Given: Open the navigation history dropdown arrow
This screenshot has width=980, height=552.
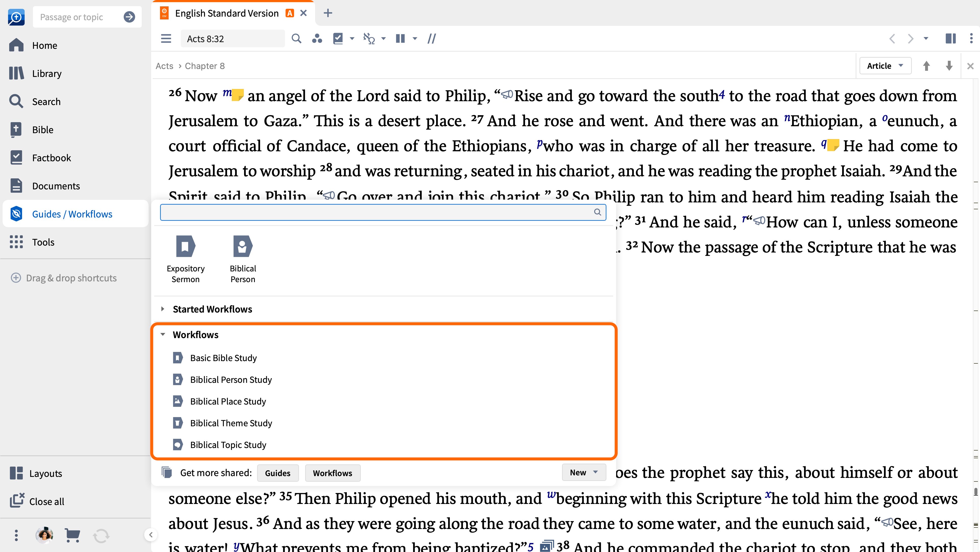Looking at the screenshot, I should coord(926,38).
